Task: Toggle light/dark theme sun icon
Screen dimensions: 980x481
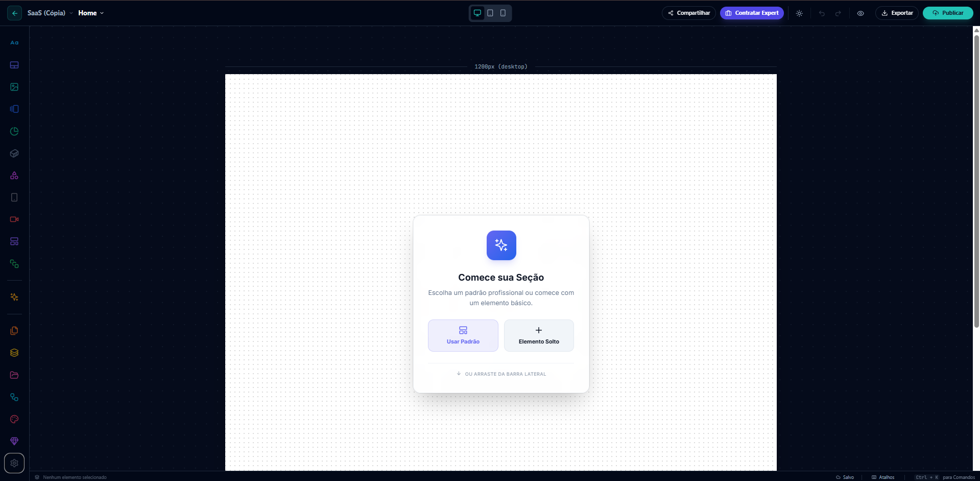Action: 799,13
